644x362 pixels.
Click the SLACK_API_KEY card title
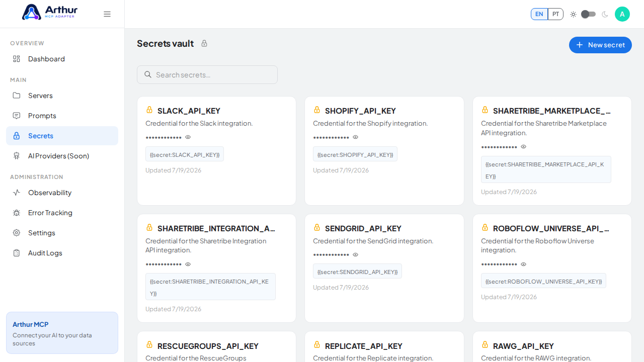tap(189, 111)
